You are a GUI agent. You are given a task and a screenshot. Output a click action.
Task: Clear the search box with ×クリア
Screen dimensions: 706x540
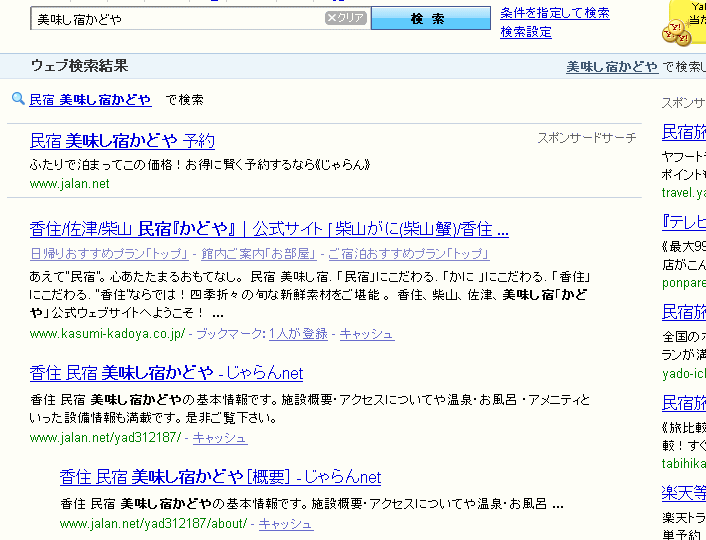(345, 18)
